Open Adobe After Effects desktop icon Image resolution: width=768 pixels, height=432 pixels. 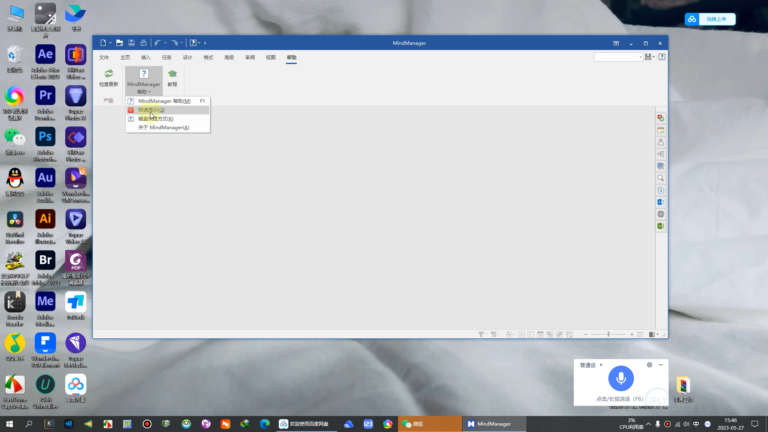[45, 61]
